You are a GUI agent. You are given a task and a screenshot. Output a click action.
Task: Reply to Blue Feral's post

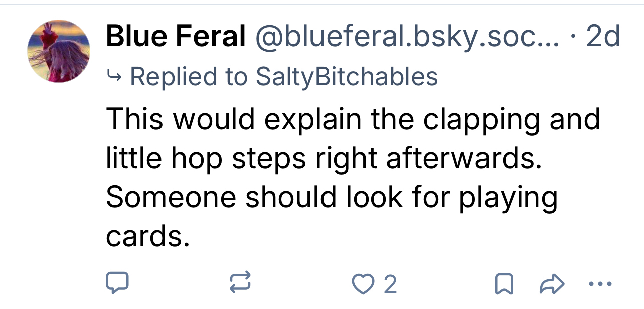click(x=117, y=284)
